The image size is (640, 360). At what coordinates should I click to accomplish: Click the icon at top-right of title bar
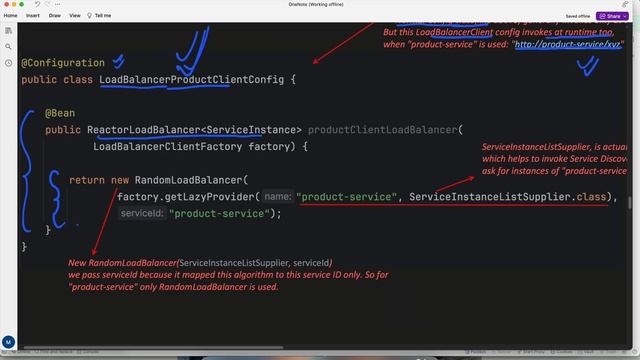[x=625, y=4]
